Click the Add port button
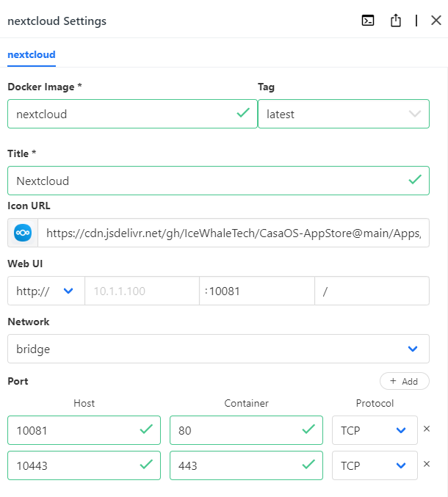This screenshot has width=448, height=497. pos(404,381)
